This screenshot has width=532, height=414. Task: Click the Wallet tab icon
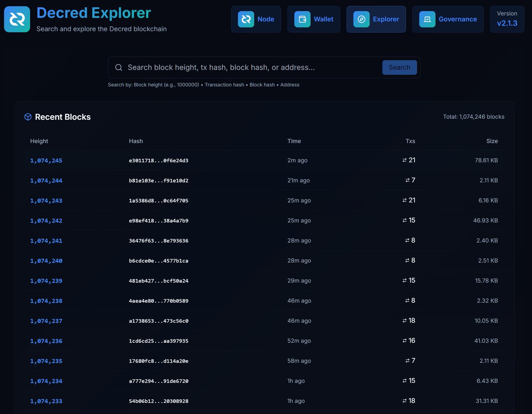pyautogui.click(x=302, y=19)
